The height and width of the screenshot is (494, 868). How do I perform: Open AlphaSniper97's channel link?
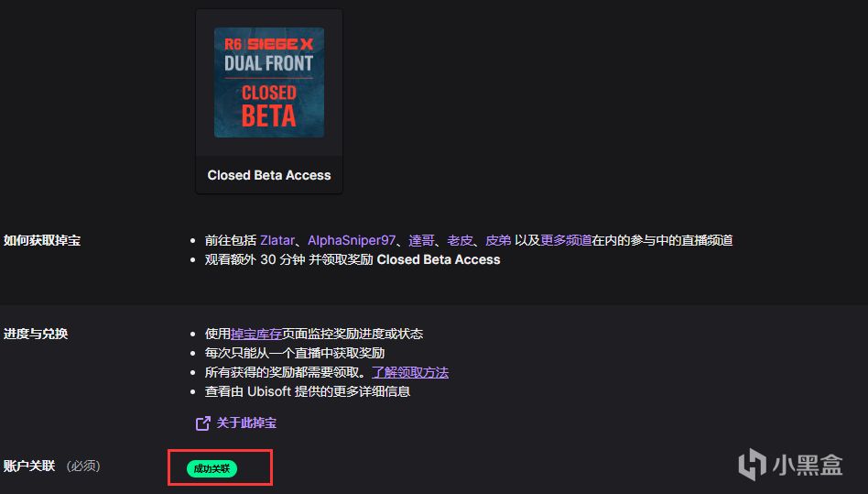pos(352,240)
